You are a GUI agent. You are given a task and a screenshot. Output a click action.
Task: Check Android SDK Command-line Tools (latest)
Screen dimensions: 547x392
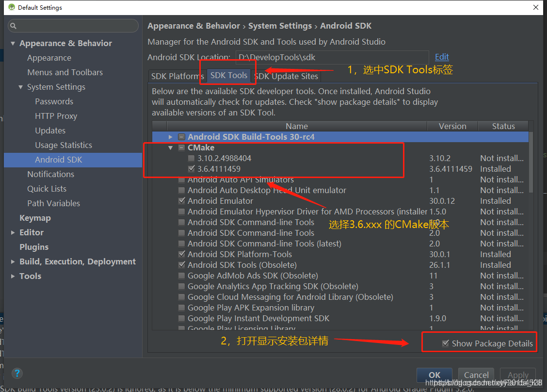pyautogui.click(x=181, y=244)
